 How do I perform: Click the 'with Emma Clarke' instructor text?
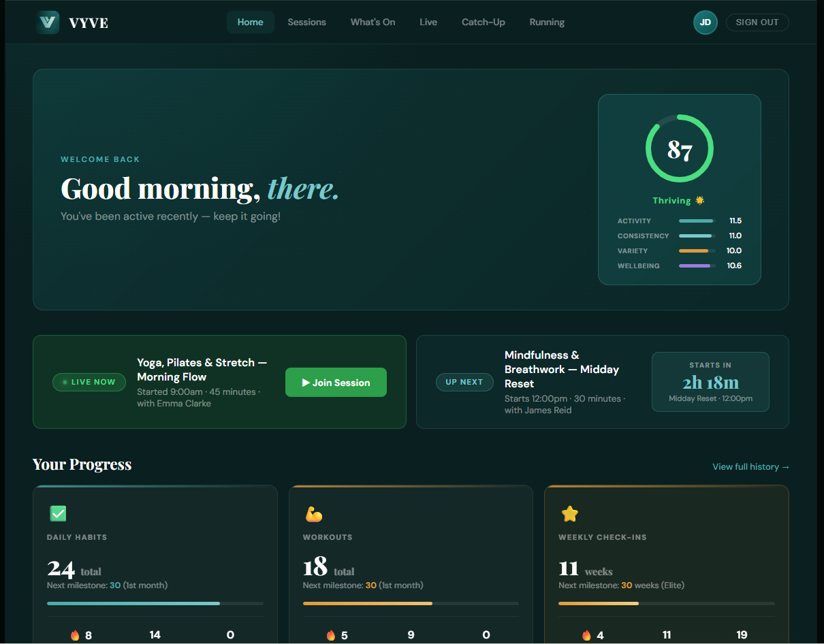point(174,404)
